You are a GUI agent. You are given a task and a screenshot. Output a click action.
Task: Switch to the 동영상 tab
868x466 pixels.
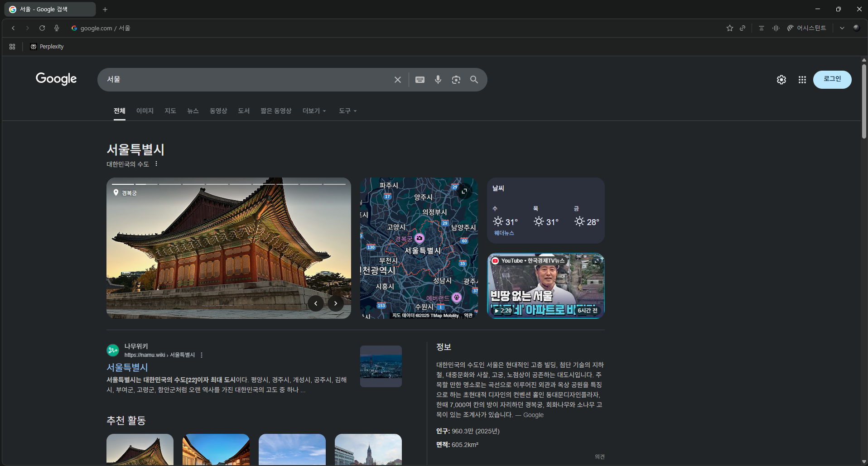point(218,111)
